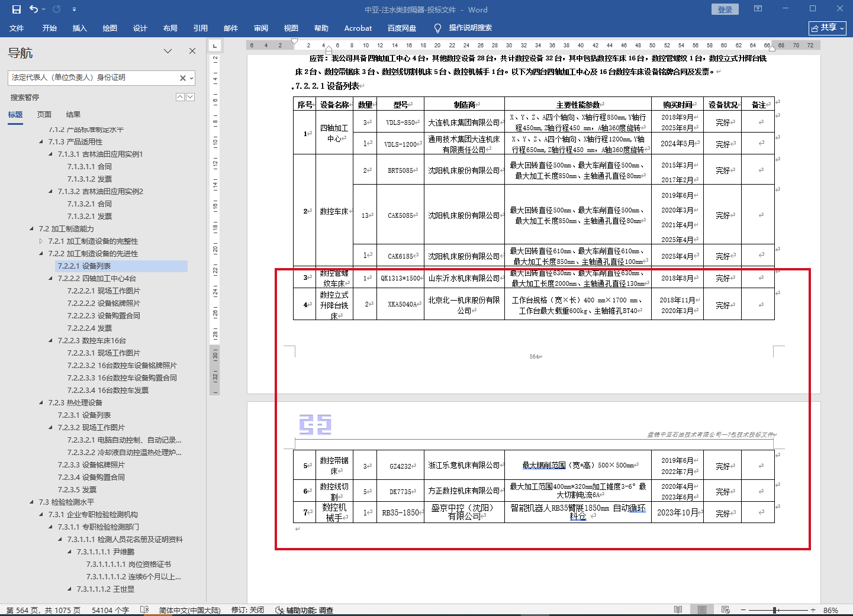Expand the 7.2.1 加工制造设备的完整性 heading
The width and height of the screenshot is (853, 616).
[41, 241]
